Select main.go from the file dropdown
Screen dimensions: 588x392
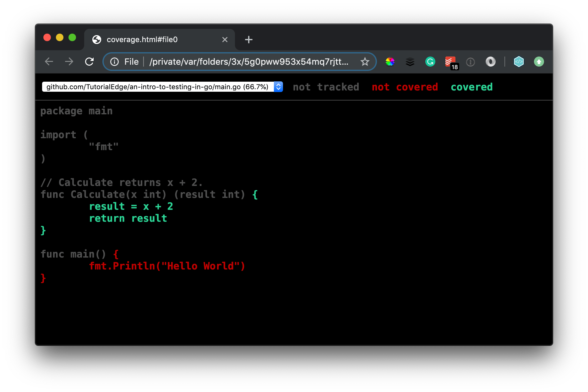(x=157, y=87)
